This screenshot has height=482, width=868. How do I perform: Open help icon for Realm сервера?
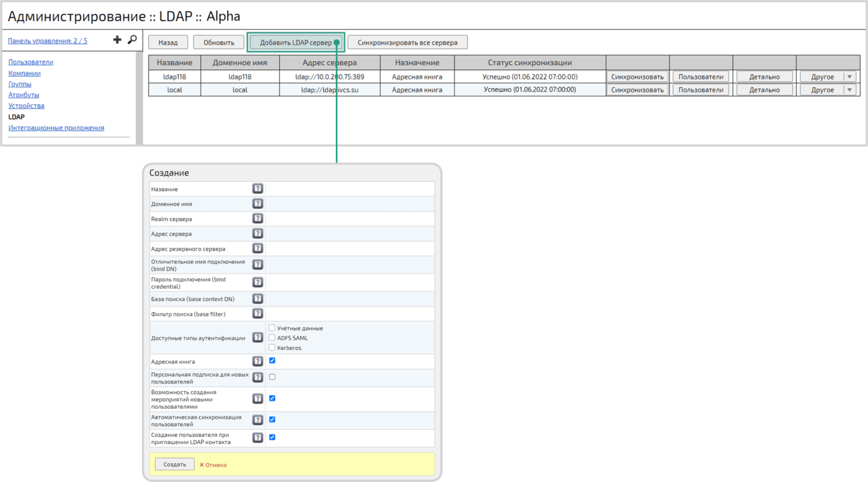[258, 218]
